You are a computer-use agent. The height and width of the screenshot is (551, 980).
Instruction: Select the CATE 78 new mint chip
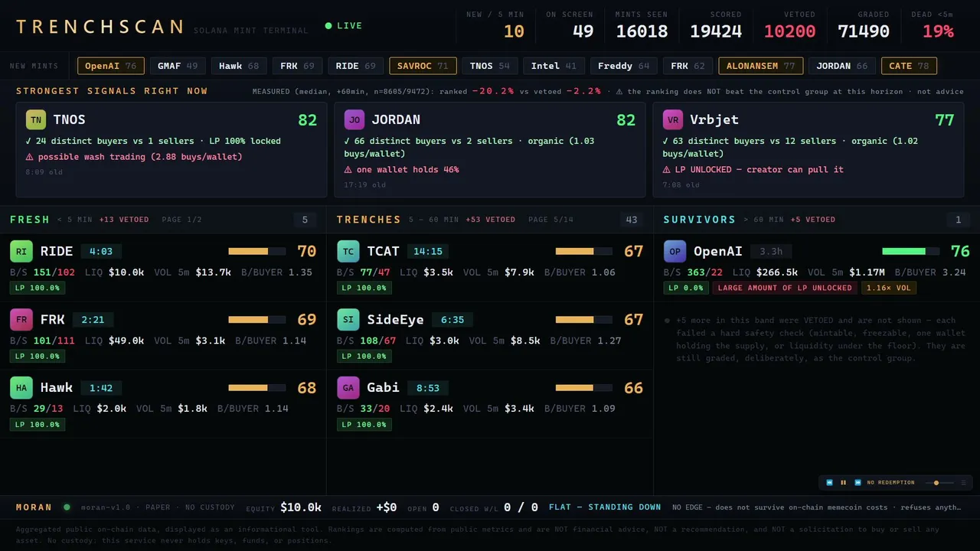point(909,66)
